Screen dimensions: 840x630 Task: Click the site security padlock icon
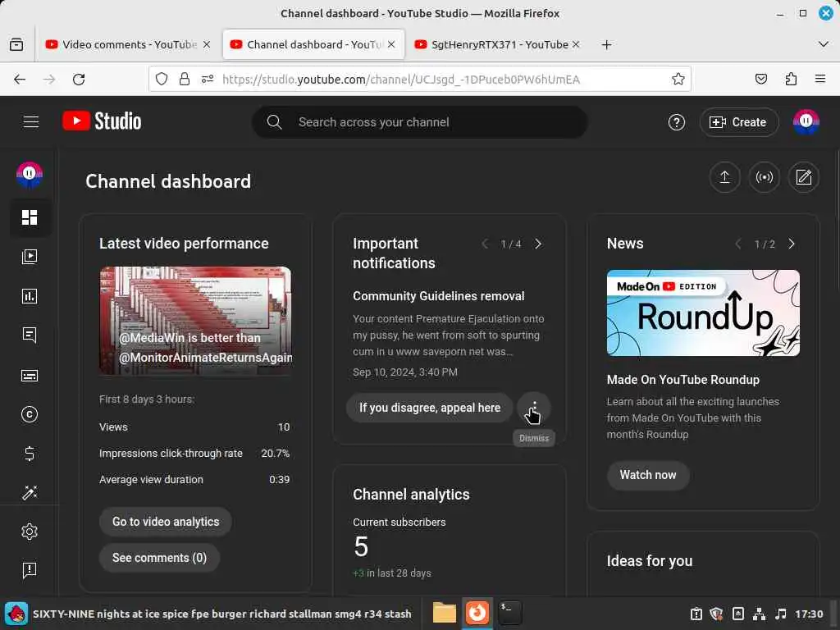(x=185, y=80)
